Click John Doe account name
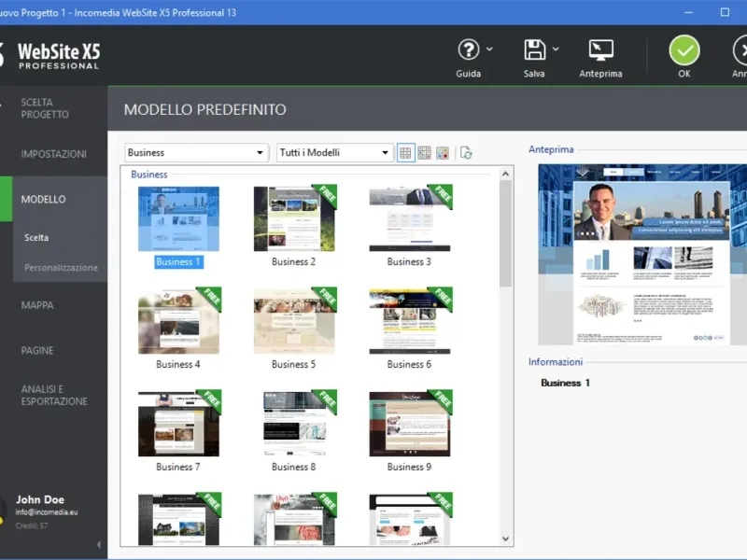The width and height of the screenshot is (747, 560). (x=40, y=499)
